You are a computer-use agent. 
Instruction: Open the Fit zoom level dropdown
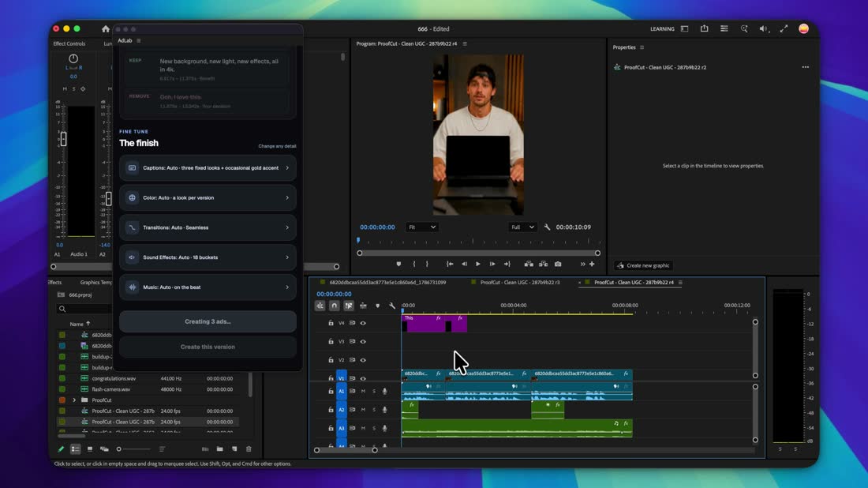[422, 227]
